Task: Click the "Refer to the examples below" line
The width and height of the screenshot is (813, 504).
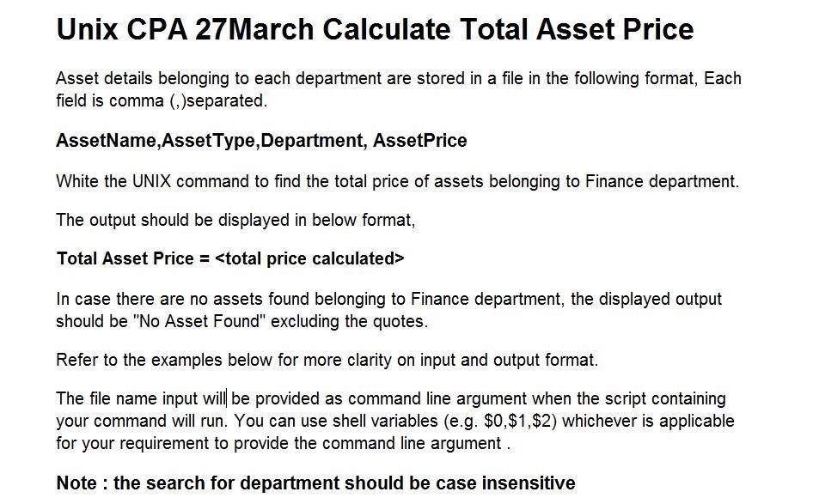Action: [327, 360]
